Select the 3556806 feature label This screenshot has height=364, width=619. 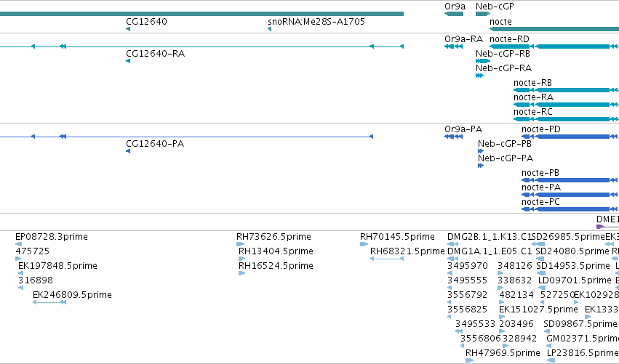point(480,339)
